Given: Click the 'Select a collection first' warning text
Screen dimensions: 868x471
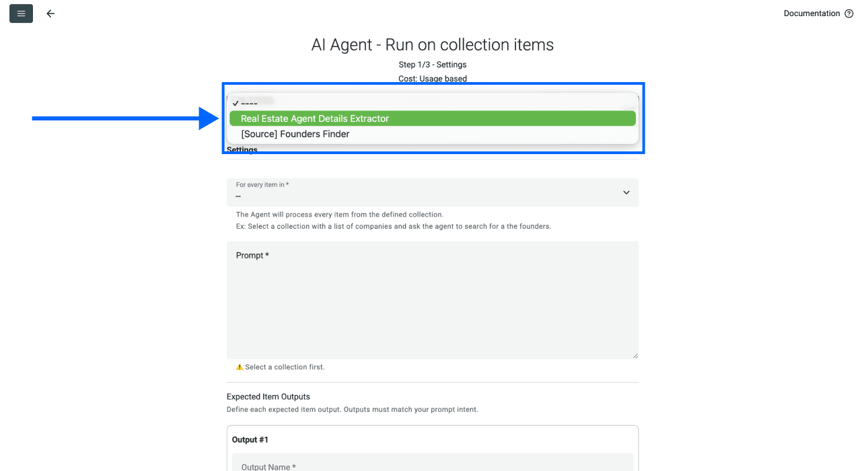Looking at the screenshot, I should [x=285, y=367].
